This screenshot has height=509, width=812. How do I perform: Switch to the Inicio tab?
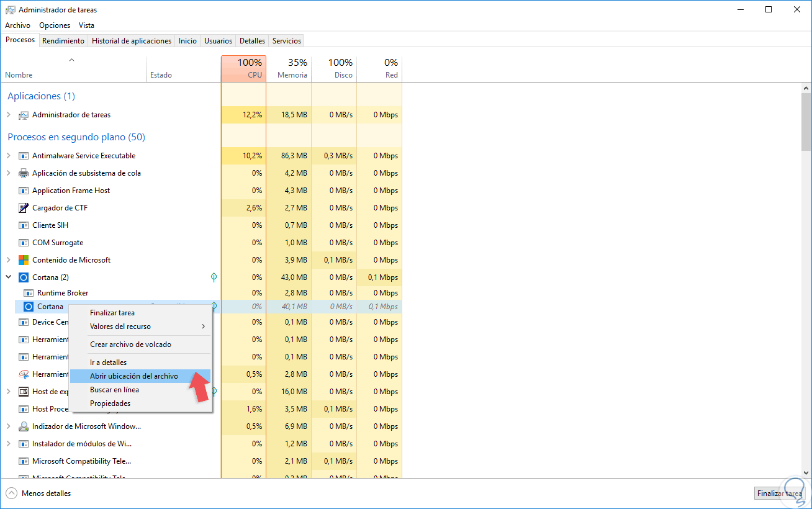click(x=187, y=41)
